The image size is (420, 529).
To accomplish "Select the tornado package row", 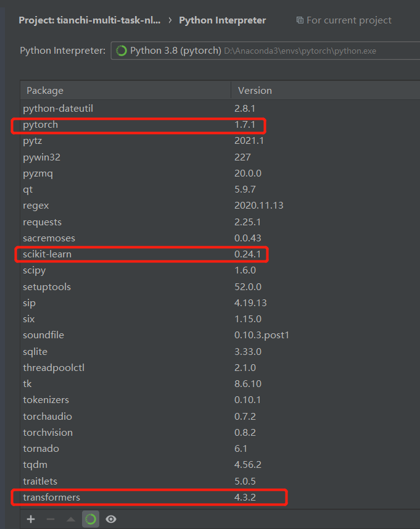I will coord(220,448).
